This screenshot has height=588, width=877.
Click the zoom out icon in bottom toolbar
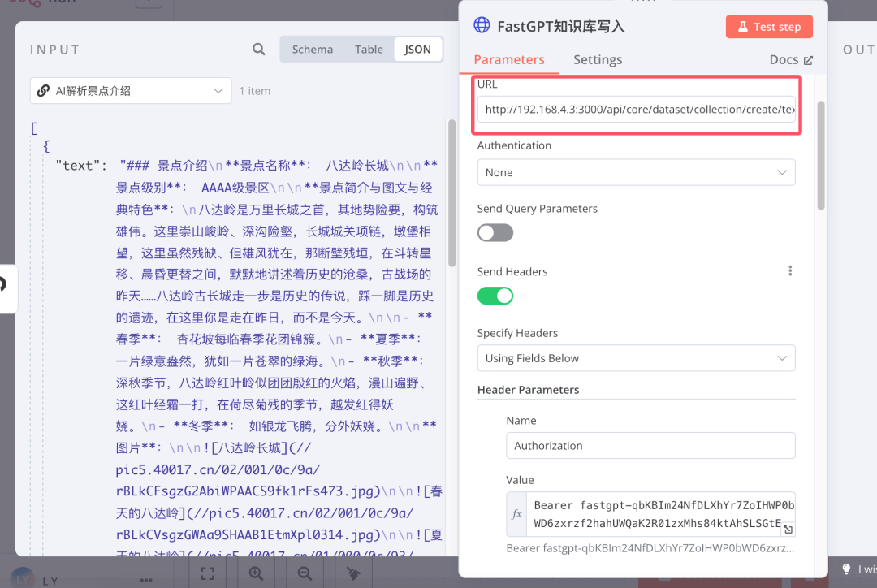(x=305, y=573)
